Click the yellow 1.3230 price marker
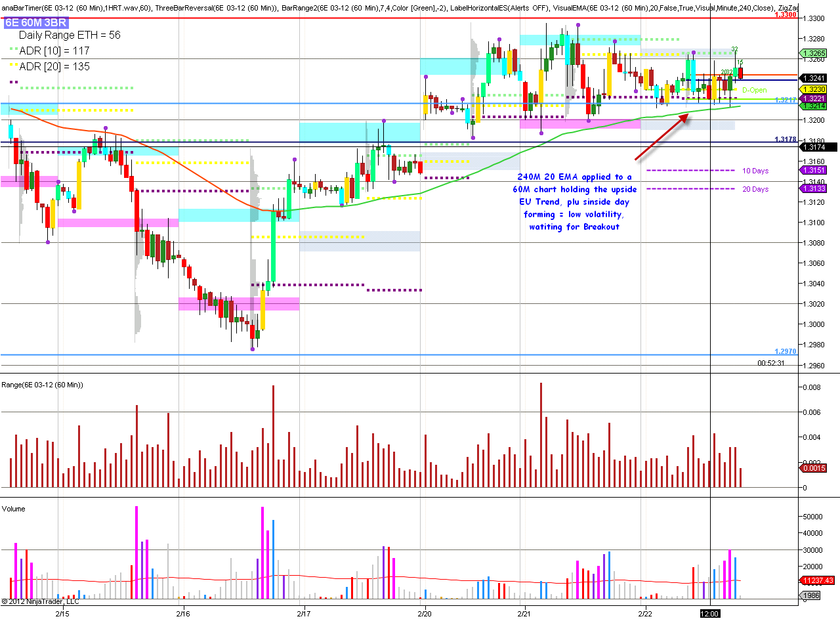 813,89
